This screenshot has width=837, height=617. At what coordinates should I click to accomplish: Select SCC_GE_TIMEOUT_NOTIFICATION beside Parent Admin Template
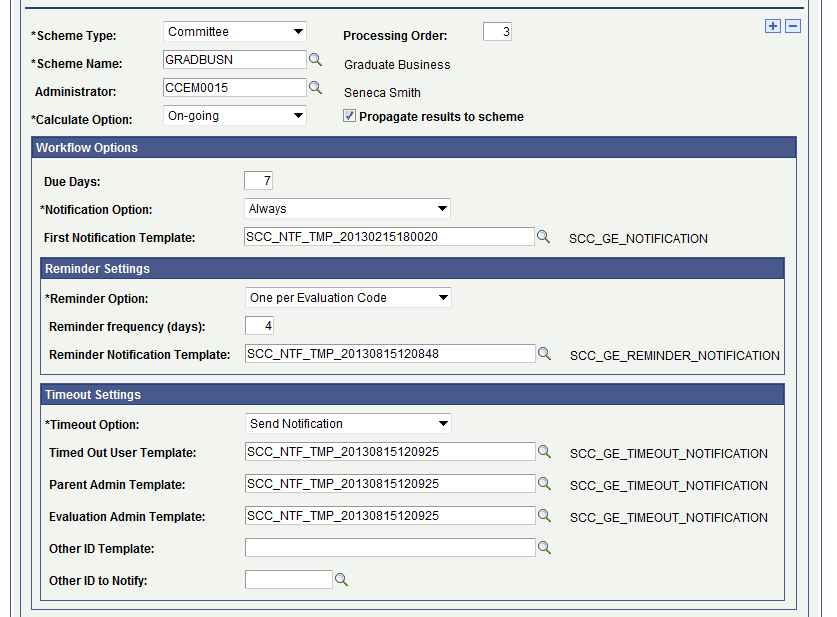[x=669, y=486]
